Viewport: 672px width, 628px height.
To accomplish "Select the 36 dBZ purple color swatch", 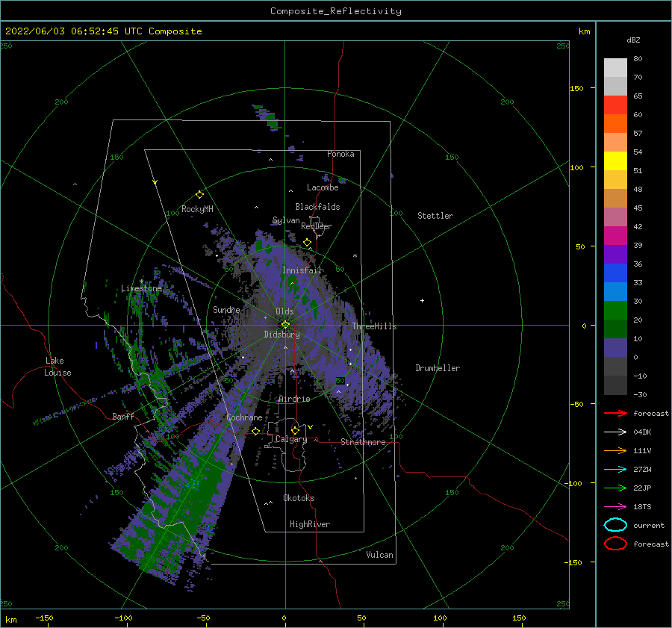I will 615,254.
